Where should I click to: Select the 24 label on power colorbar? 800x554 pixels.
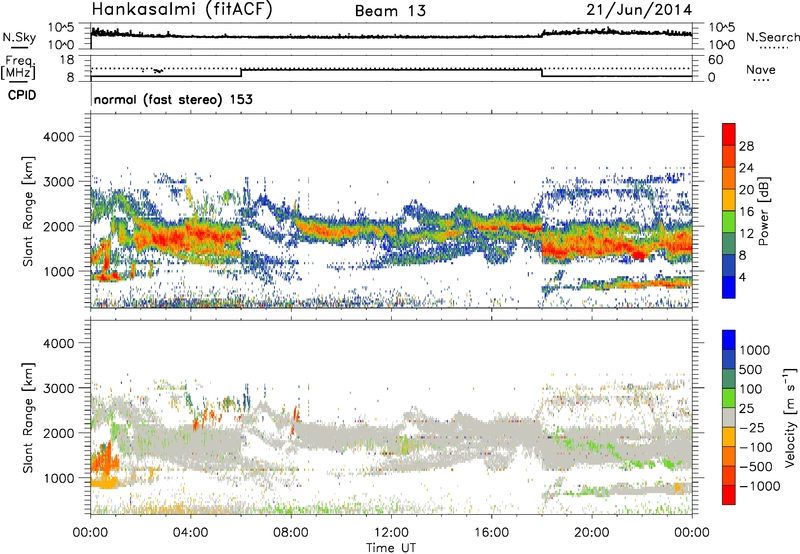746,168
